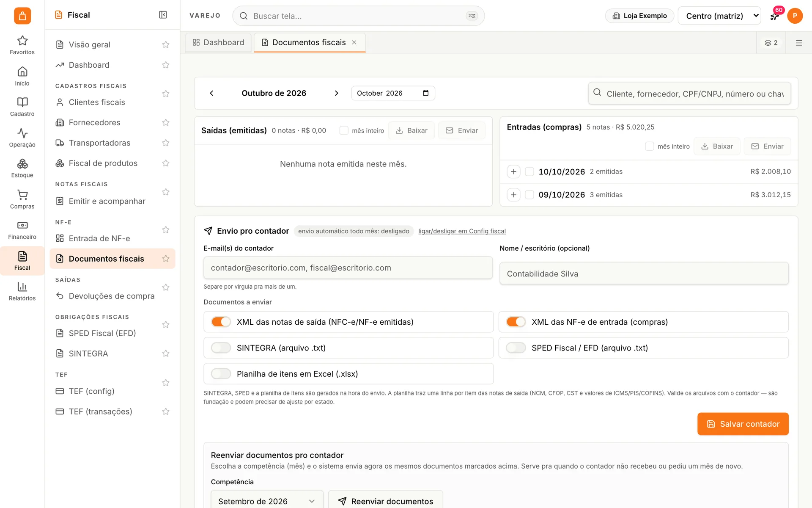The width and height of the screenshot is (812, 508).
Task: Open the Cadastro section icon
Action: (22, 107)
